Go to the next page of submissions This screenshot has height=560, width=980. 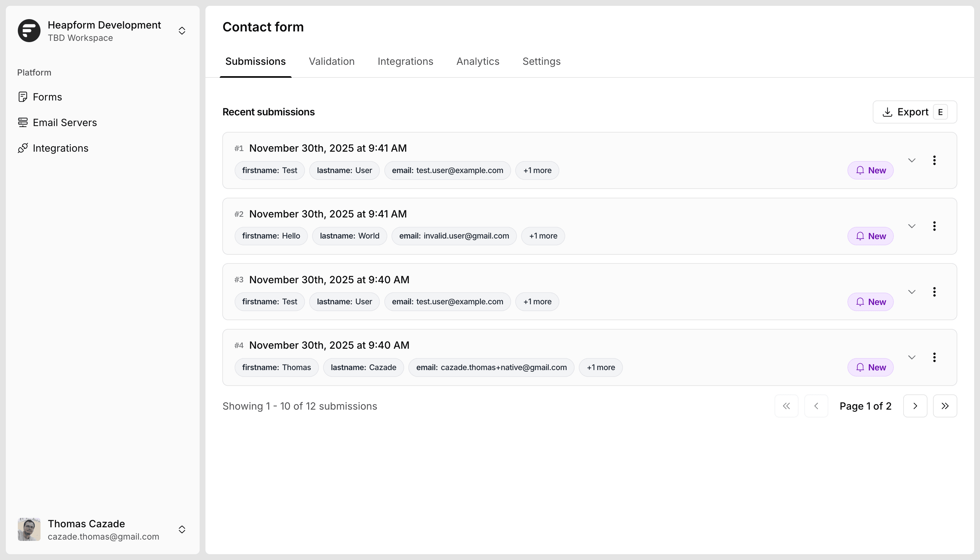click(915, 406)
